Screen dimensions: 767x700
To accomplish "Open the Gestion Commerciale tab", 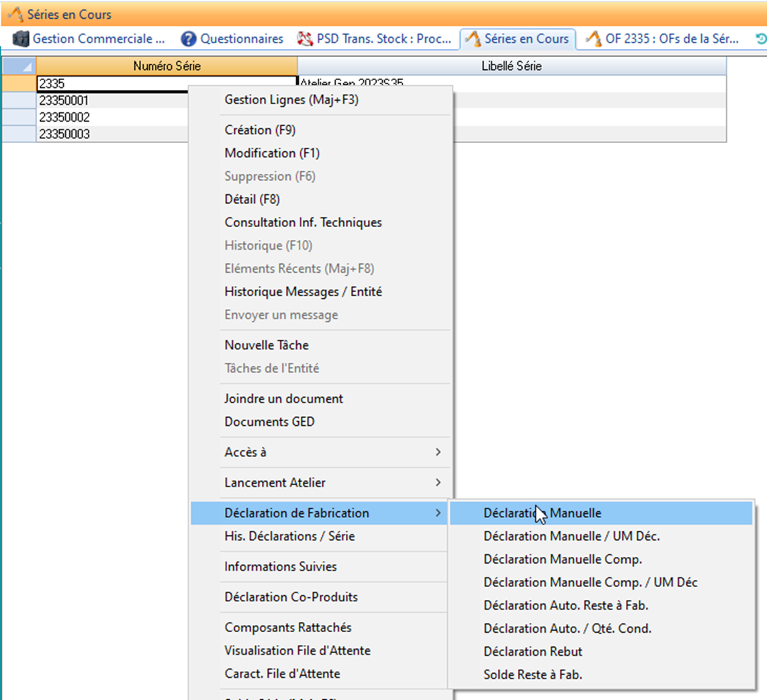I will pos(89,39).
